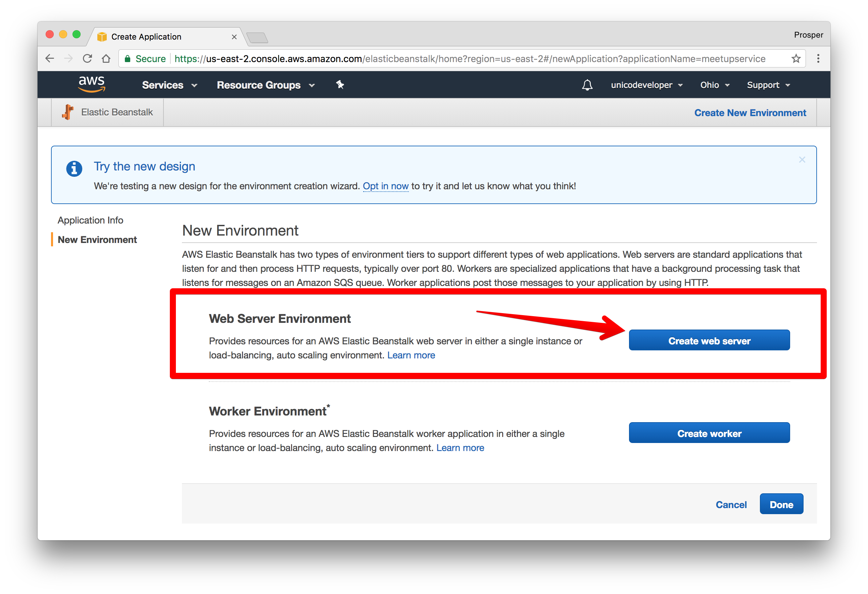Click the Elastic Beanstalk service icon
Viewport: 868px width, 594px height.
pos(68,112)
